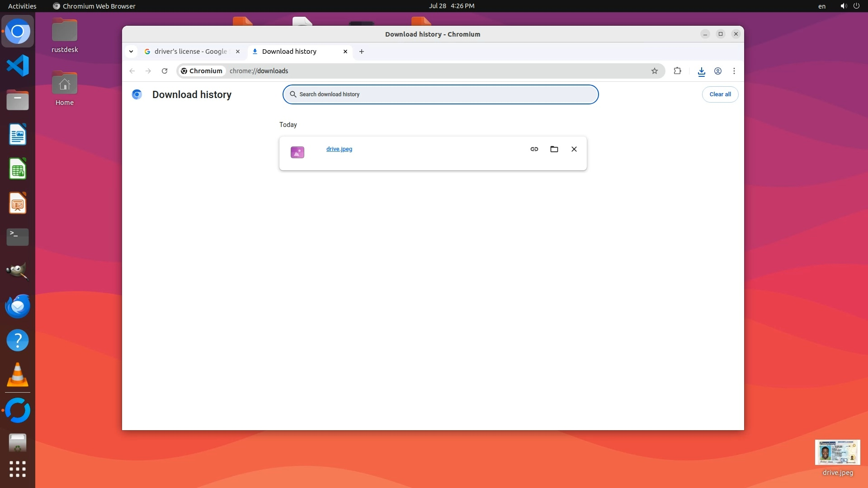Open system status menu with power icon
Image resolution: width=868 pixels, height=488 pixels.
coord(856,6)
